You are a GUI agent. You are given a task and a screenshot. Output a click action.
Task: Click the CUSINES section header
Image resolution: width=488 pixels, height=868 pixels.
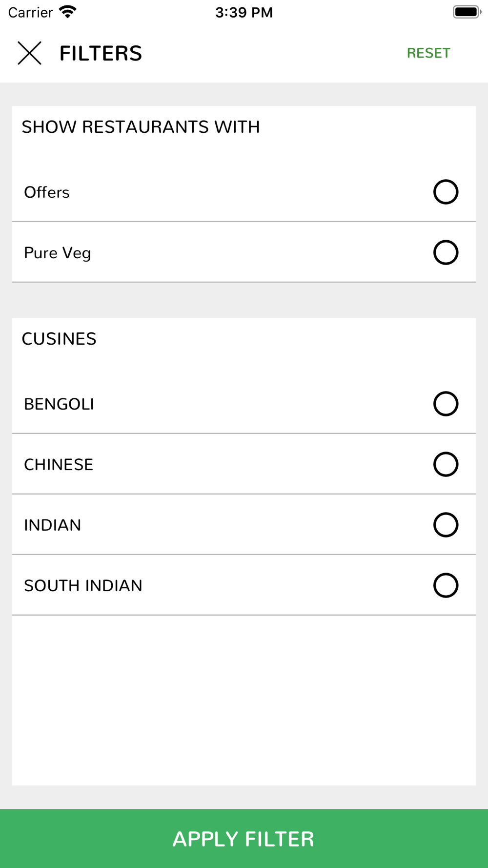(59, 339)
